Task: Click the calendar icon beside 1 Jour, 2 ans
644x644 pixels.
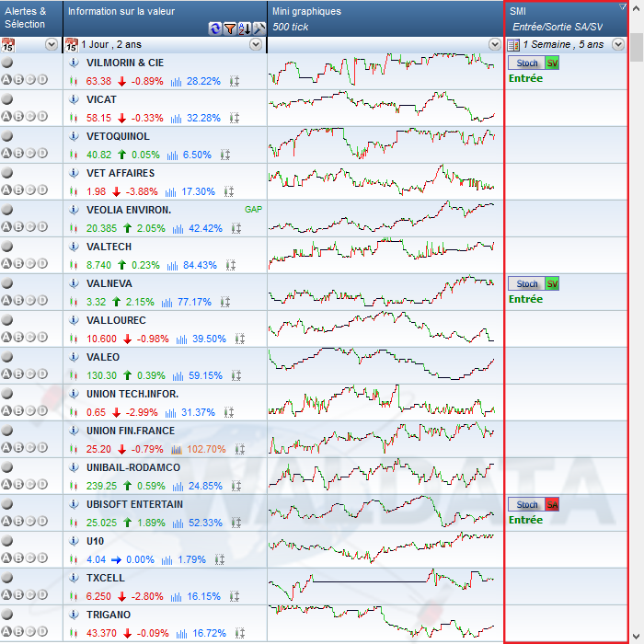Action: point(72,45)
